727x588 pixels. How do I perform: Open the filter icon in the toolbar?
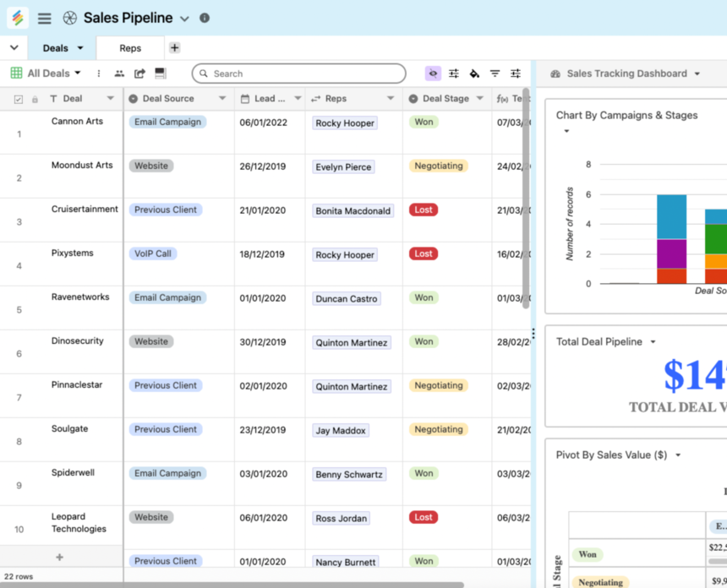pyautogui.click(x=495, y=74)
